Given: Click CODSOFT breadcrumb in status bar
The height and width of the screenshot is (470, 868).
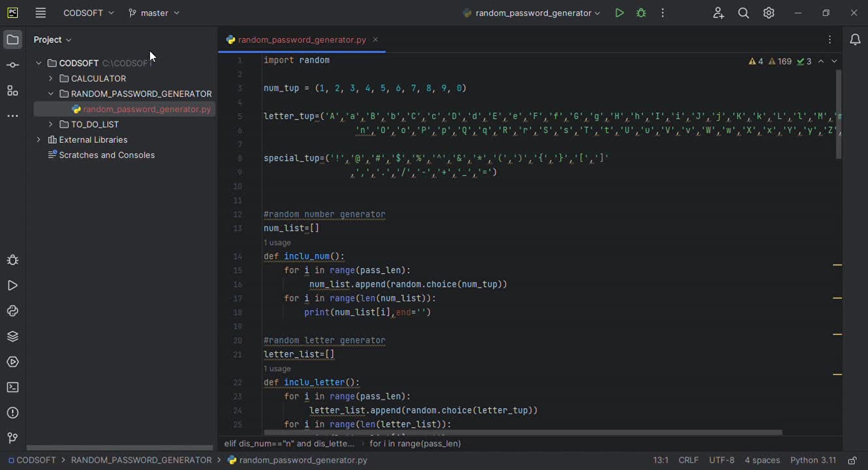Looking at the screenshot, I should pyautogui.click(x=32, y=460).
